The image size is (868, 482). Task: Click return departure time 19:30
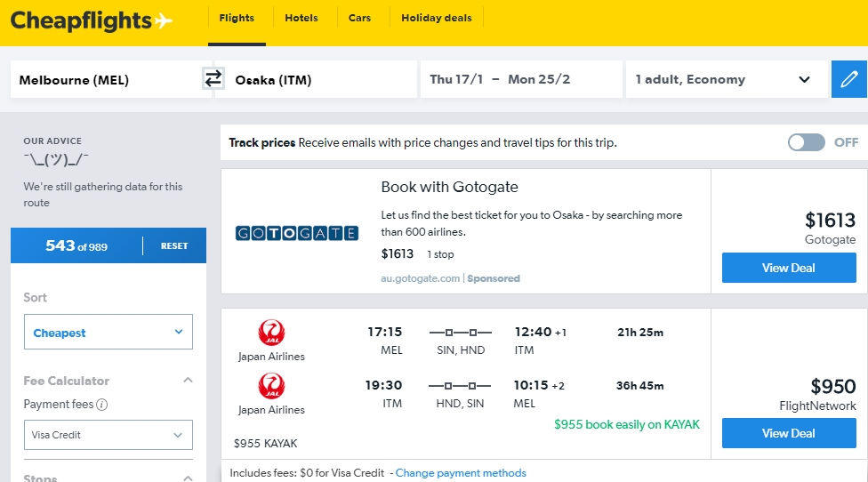coord(383,385)
